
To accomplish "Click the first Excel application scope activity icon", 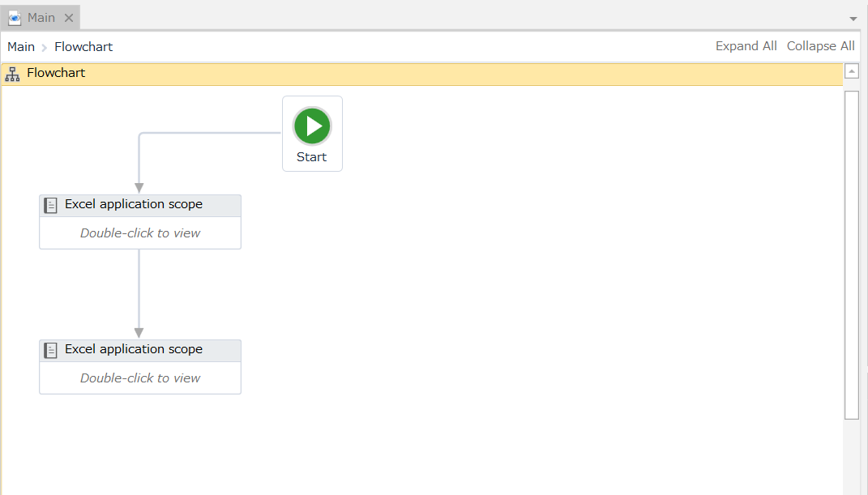I will coord(50,206).
